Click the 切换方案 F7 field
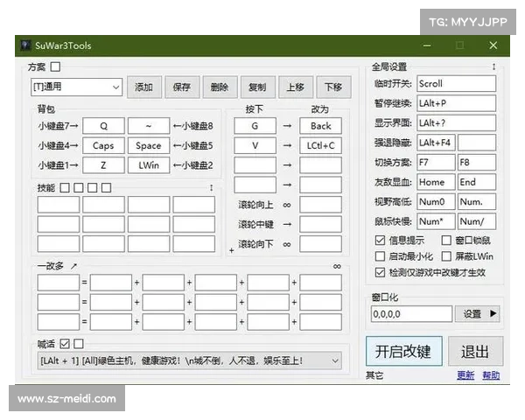 436,163
